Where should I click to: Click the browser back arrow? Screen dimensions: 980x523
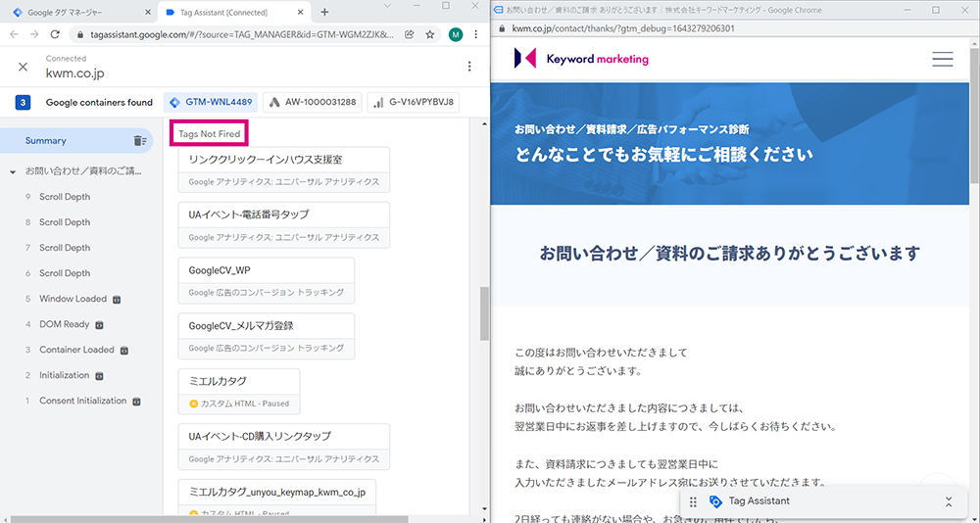coord(15,34)
